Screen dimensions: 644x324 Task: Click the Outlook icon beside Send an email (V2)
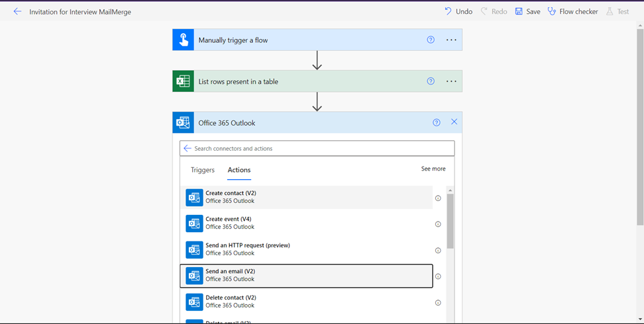point(194,276)
